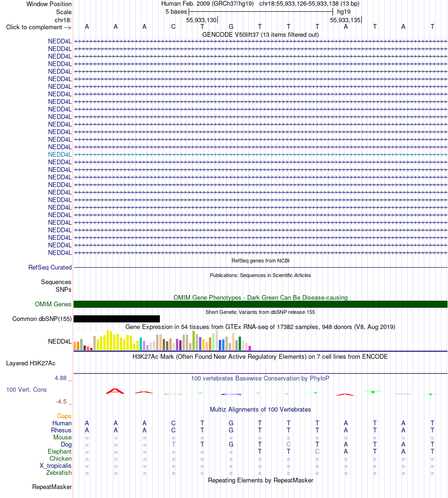
Task: Click the GTEx tissue expression bar chart
Action: click(162, 340)
